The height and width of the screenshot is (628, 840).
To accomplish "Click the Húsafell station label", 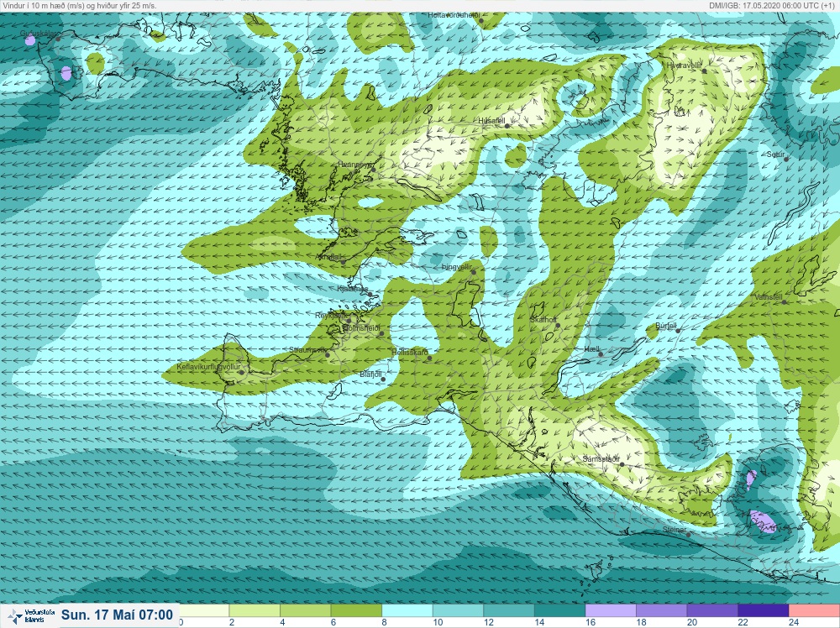I will pyautogui.click(x=491, y=121).
